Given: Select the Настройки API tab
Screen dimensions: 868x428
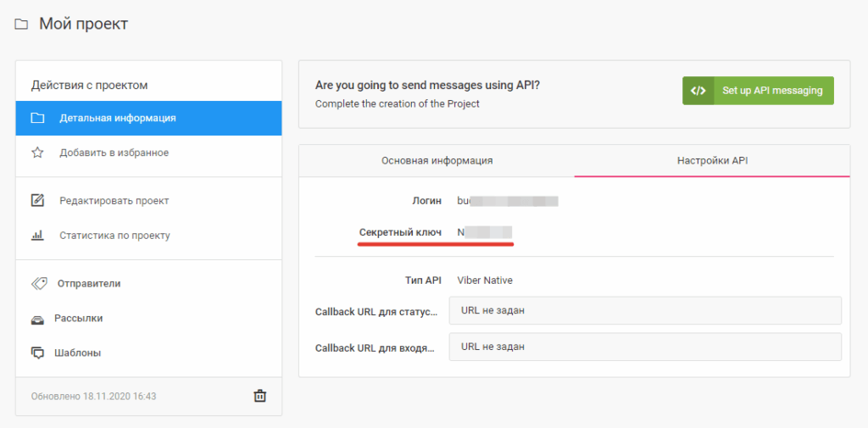Looking at the screenshot, I should click(712, 160).
